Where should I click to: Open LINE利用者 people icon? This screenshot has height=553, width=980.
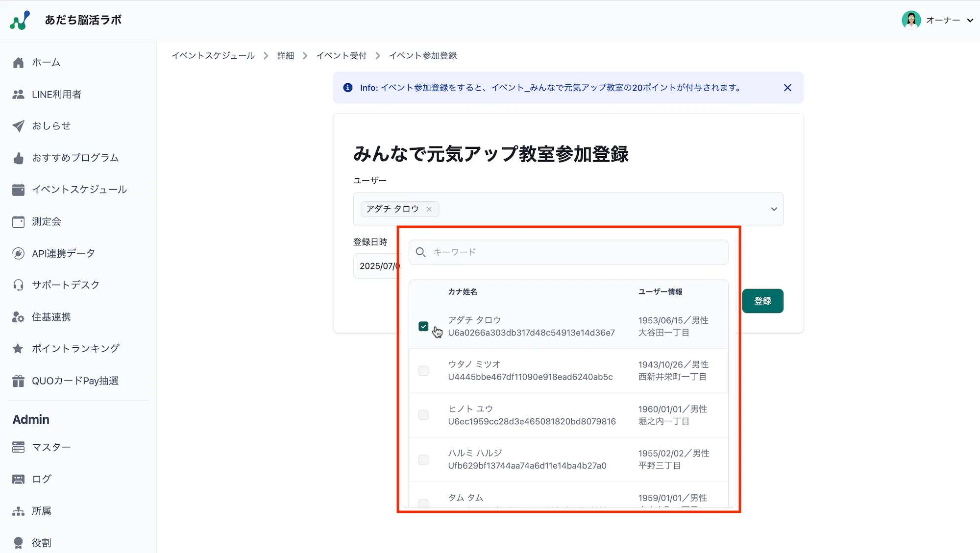pyautogui.click(x=19, y=95)
